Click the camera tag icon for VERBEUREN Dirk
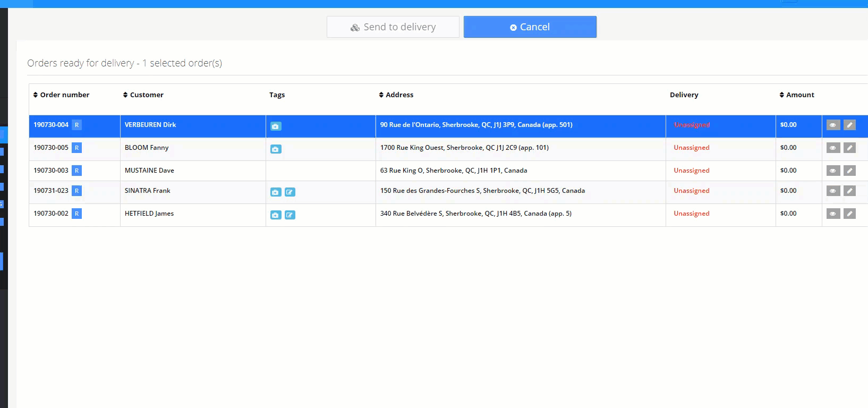Screen dimensions: 868x408 click(x=276, y=126)
